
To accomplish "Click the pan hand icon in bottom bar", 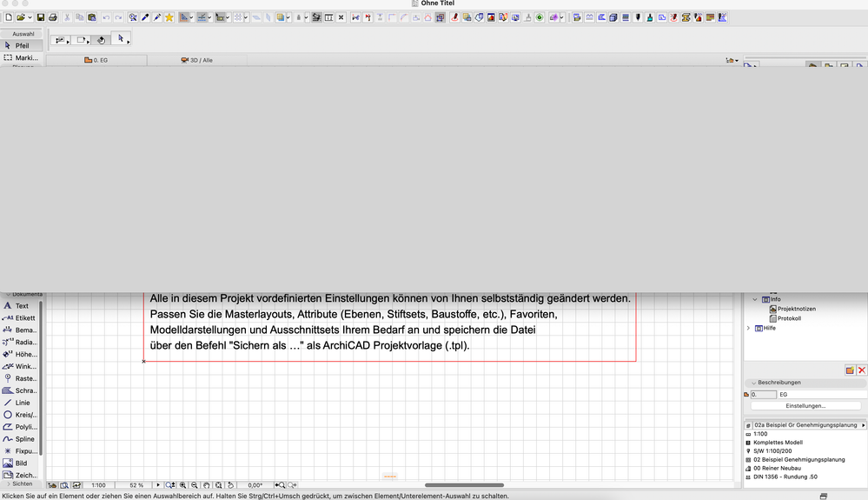I will click(x=207, y=485).
